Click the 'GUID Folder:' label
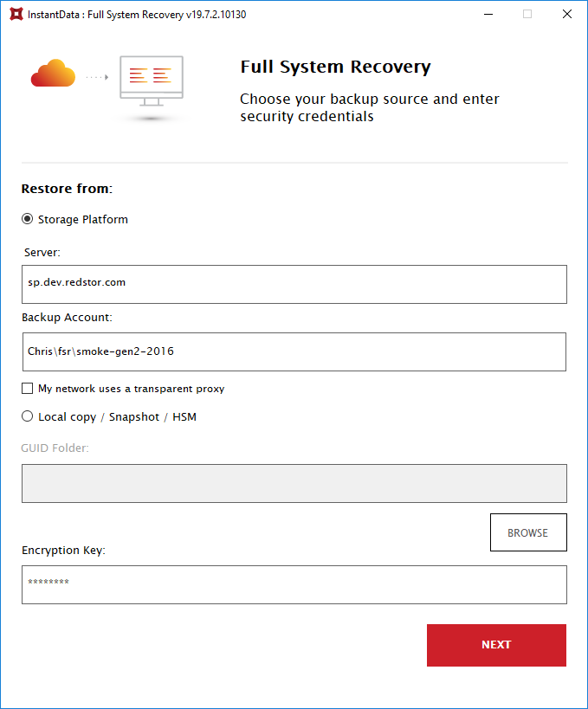This screenshot has width=588, height=709. click(x=55, y=448)
